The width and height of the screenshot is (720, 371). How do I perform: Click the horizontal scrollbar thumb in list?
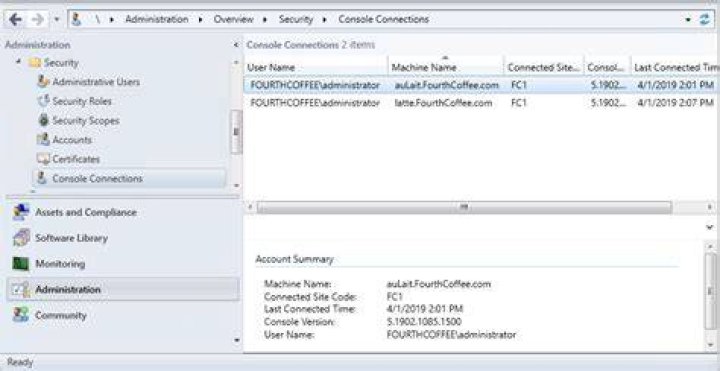(x=464, y=208)
